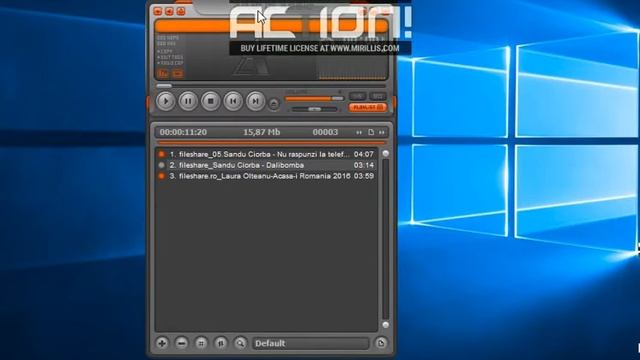The height and width of the screenshot is (360, 640).
Task: Toggle the orange marker of track 1
Action: click(162, 154)
